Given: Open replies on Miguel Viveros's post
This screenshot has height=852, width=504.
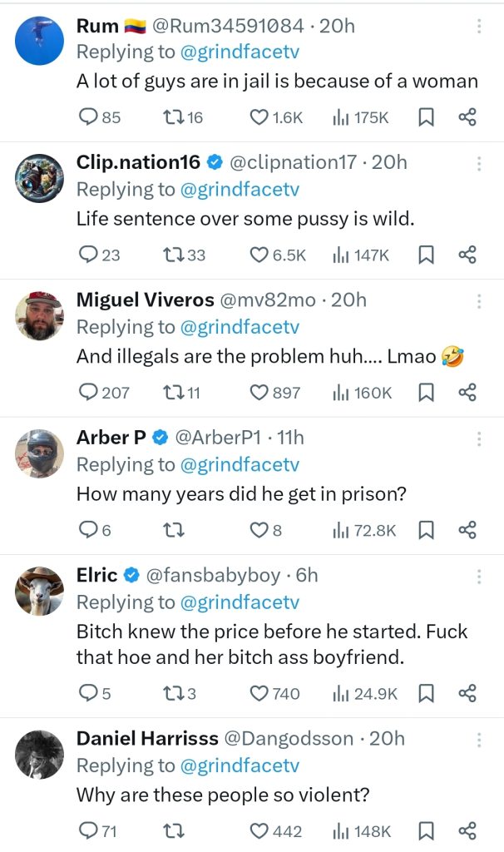Looking at the screenshot, I should (88, 393).
